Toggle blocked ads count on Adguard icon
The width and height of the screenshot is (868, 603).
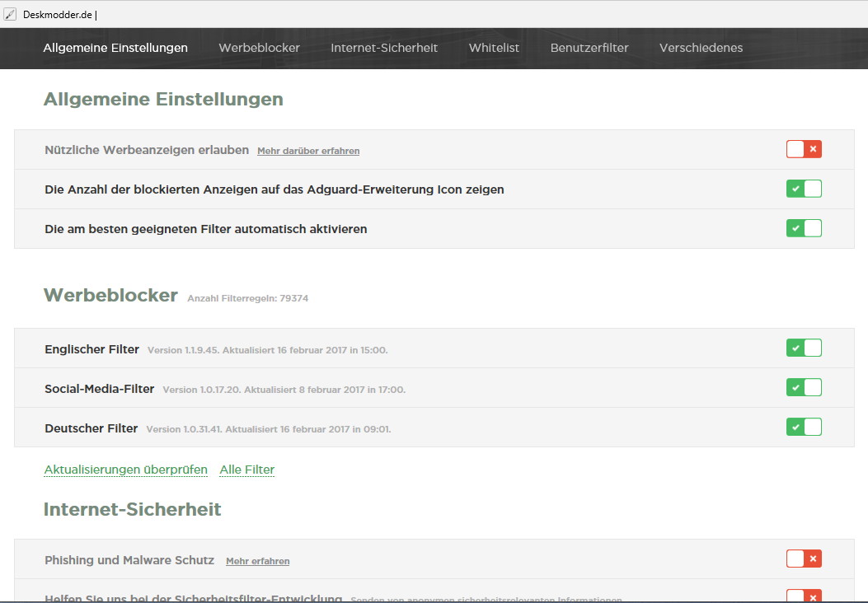[x=804, y=189]
